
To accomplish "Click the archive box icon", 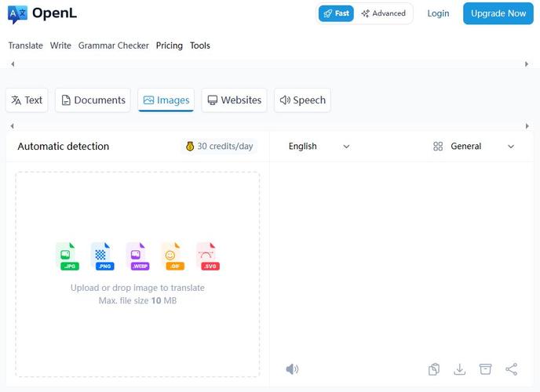I will click(x=486, y=369).
